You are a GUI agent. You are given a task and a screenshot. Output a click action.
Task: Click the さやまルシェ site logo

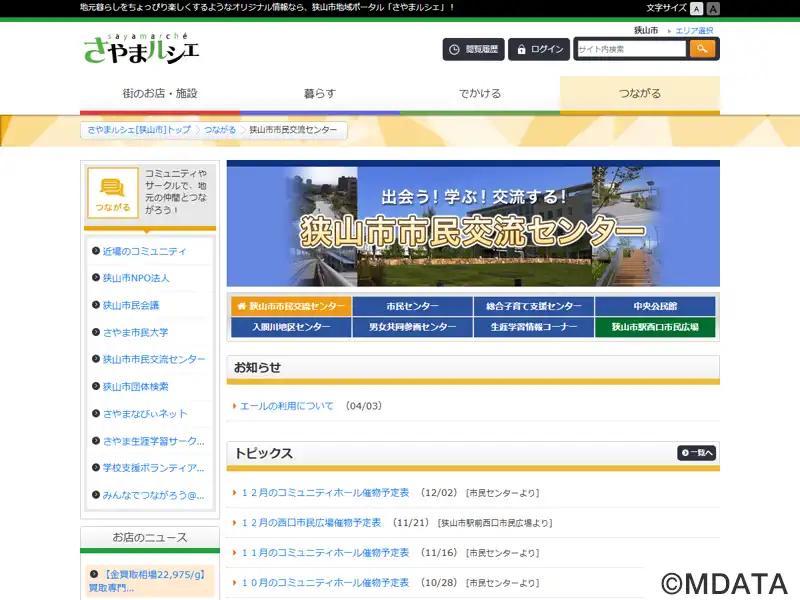pos(142,48)
